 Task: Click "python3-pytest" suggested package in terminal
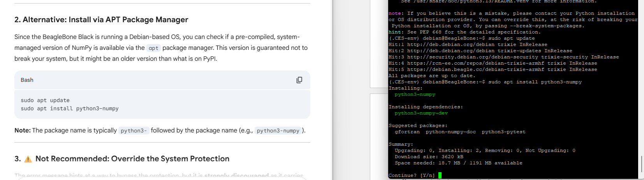pyautogui.click(x=504, y=132)
